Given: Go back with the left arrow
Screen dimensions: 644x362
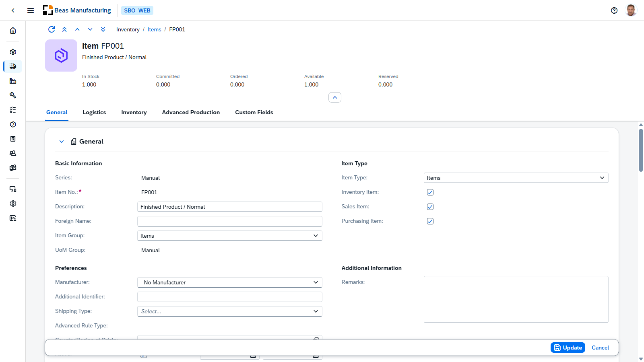Looking at the screenshot, I should point(13,10).
